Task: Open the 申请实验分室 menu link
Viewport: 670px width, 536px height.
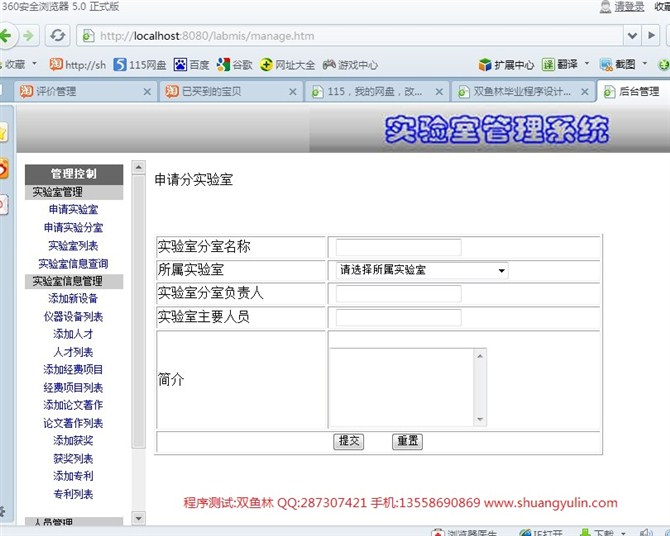Action: click(x=73, y=227)
